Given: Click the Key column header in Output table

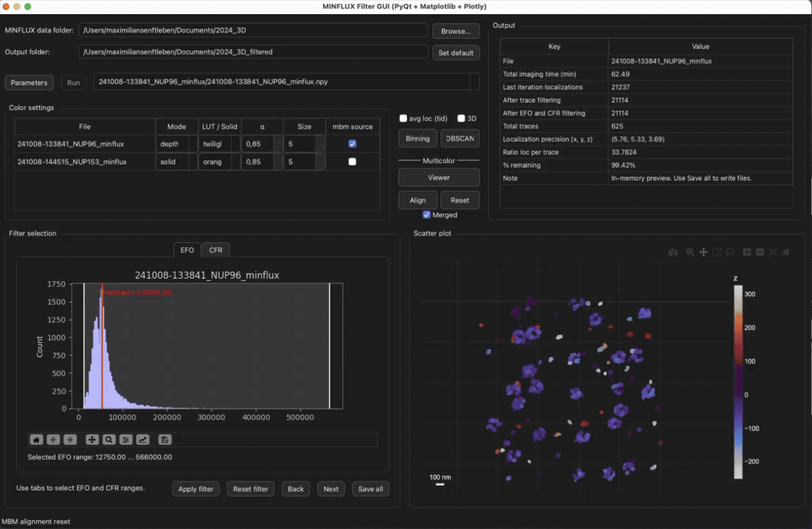Looking at the screenshot, I should click(554, 47).
